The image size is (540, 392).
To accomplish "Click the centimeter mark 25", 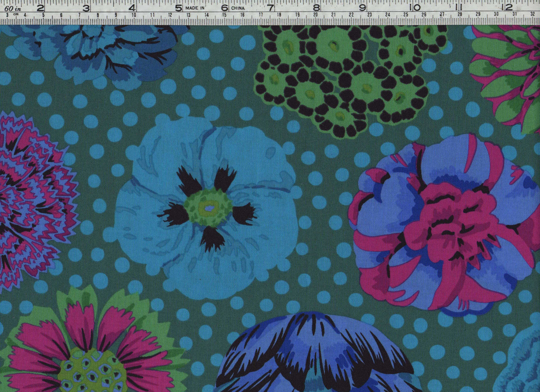I will pyautogui.click(x=406, y=15).
